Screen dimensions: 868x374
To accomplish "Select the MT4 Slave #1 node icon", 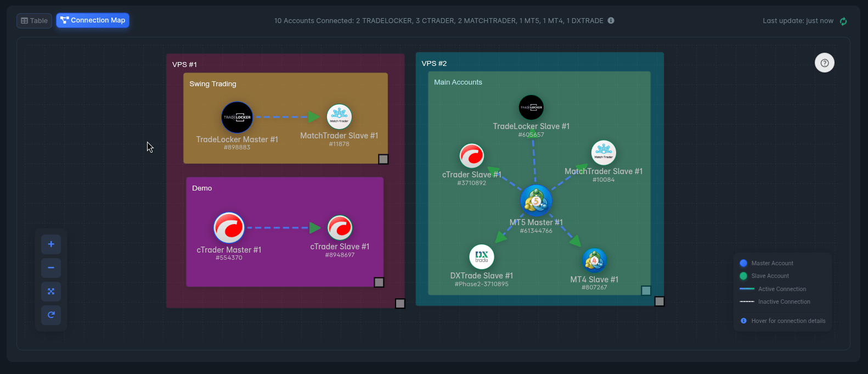I will 594,260.
